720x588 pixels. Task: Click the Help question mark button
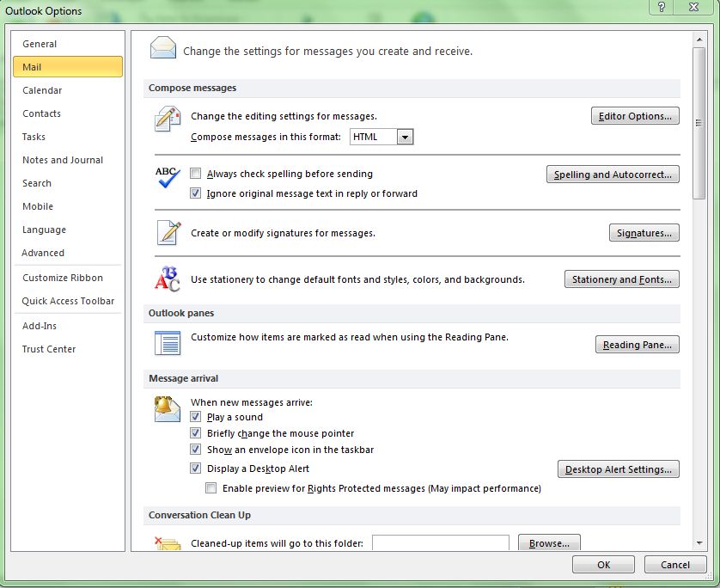[662, 7]
